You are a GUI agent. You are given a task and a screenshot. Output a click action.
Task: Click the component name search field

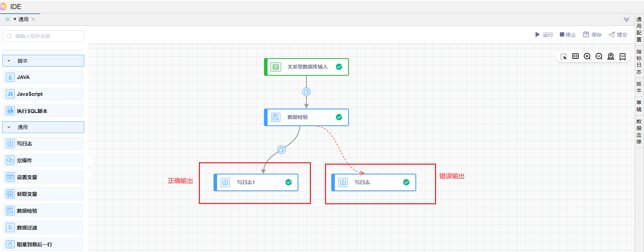click(x=44, y=36)
